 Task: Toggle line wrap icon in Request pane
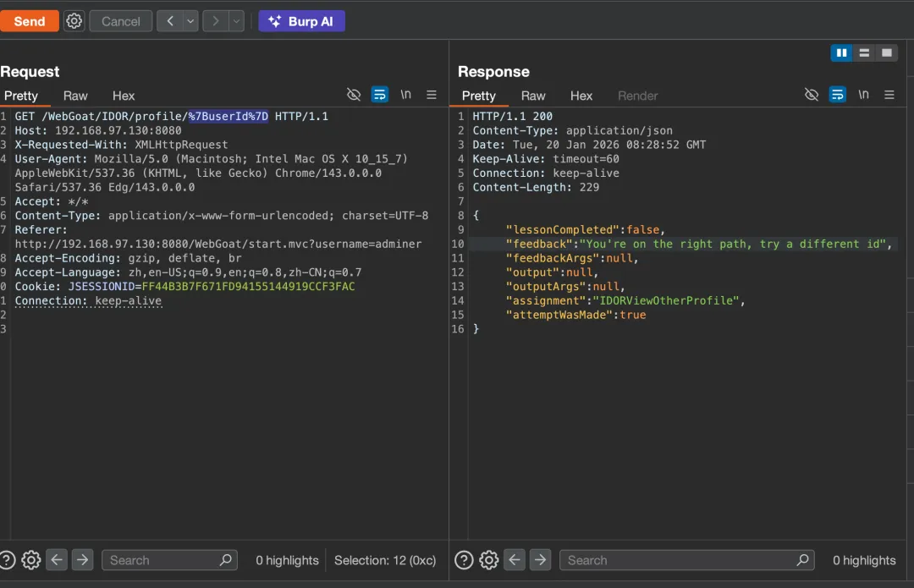[x=380, y=95]
